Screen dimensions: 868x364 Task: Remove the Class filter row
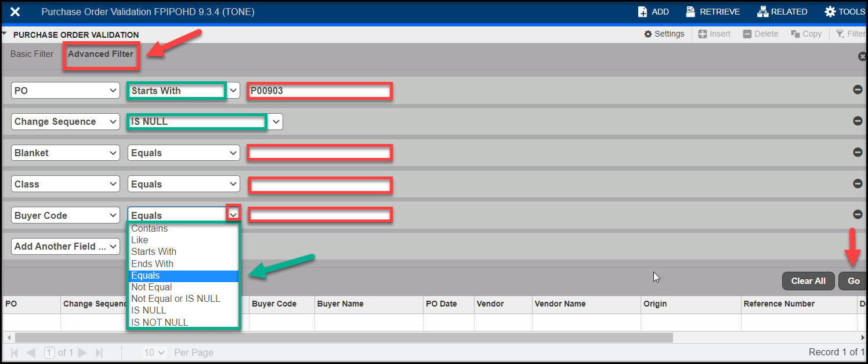[858, 183]
